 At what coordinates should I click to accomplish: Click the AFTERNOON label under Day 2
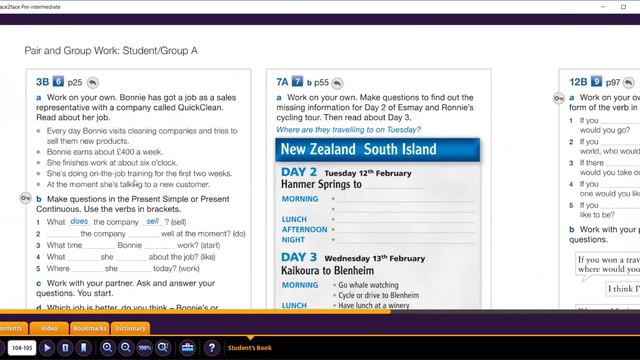tap(304, 229)
